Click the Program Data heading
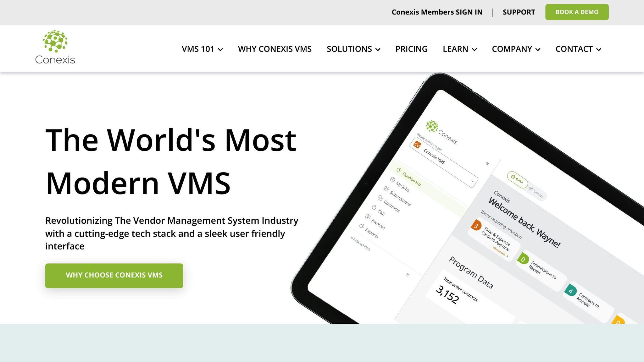Screen dimensions: 644x362 [x=471, y=272]
